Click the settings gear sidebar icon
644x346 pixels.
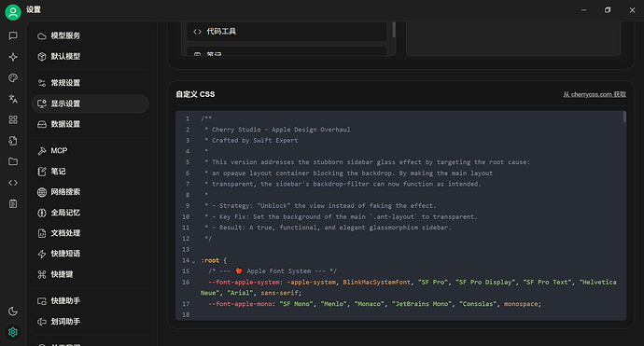click(13, 332)
